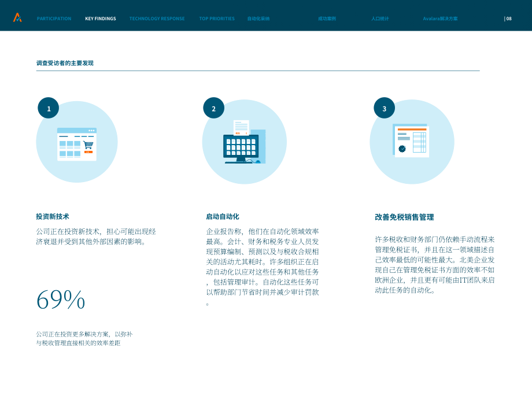Open the PARTICIPATION section tab
Image resolution: width=532 pixels, height=411 pixels.
tap(54, 18)
